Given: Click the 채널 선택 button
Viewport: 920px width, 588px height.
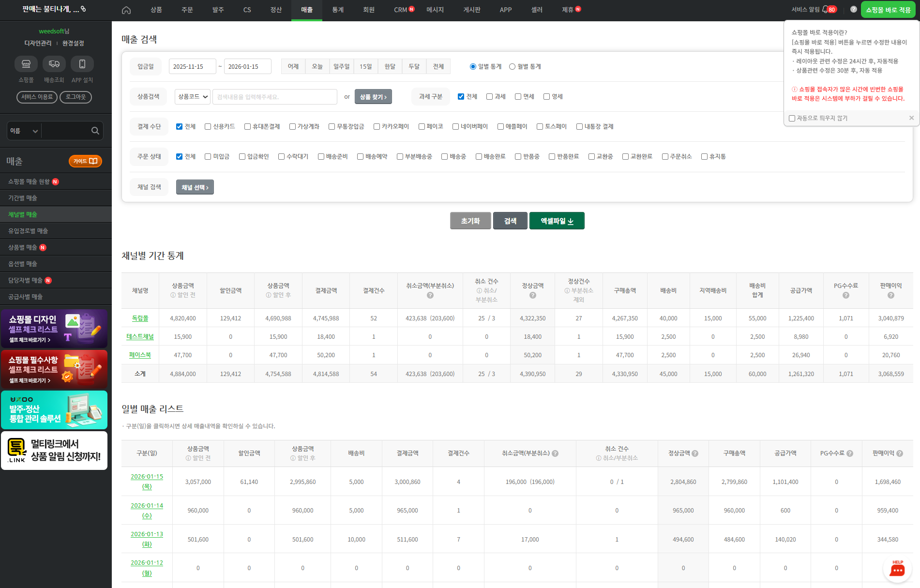Looking at the screenshot, I should click(195, 187).
